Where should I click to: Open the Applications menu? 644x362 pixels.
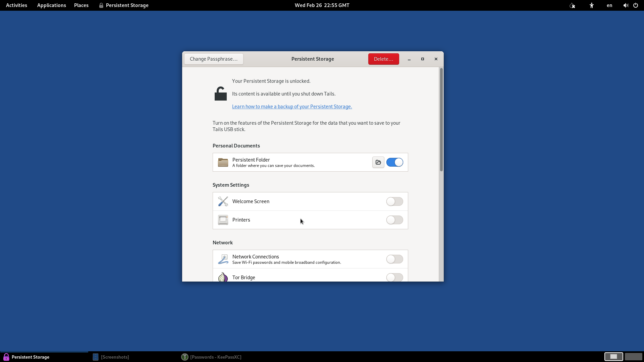[x=51, y=5]
